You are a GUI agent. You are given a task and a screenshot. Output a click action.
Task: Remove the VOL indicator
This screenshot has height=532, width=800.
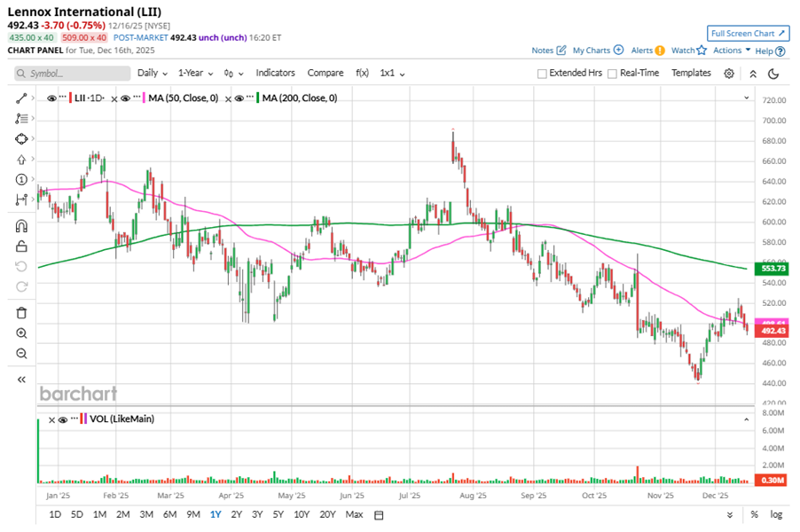click(x=51, y=420)
